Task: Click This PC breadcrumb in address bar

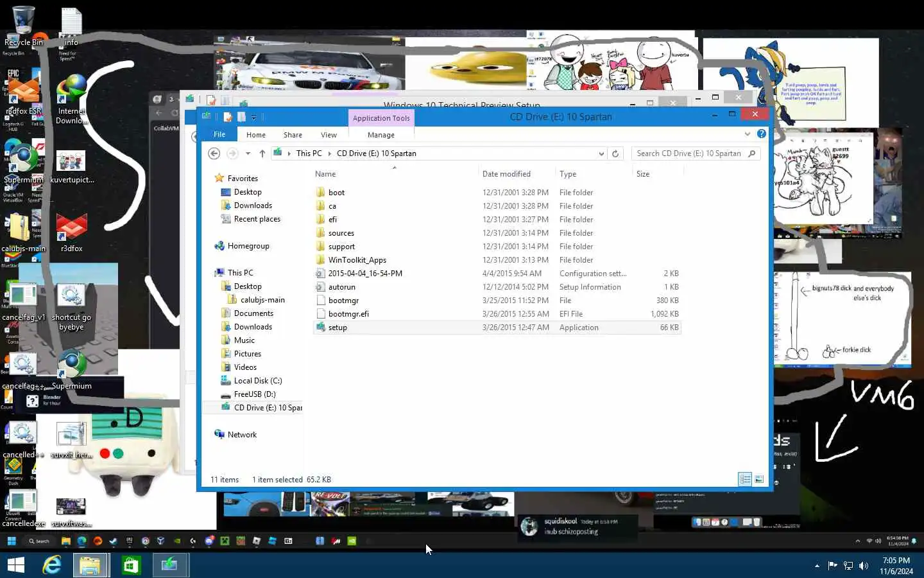Action: [309, 153]
